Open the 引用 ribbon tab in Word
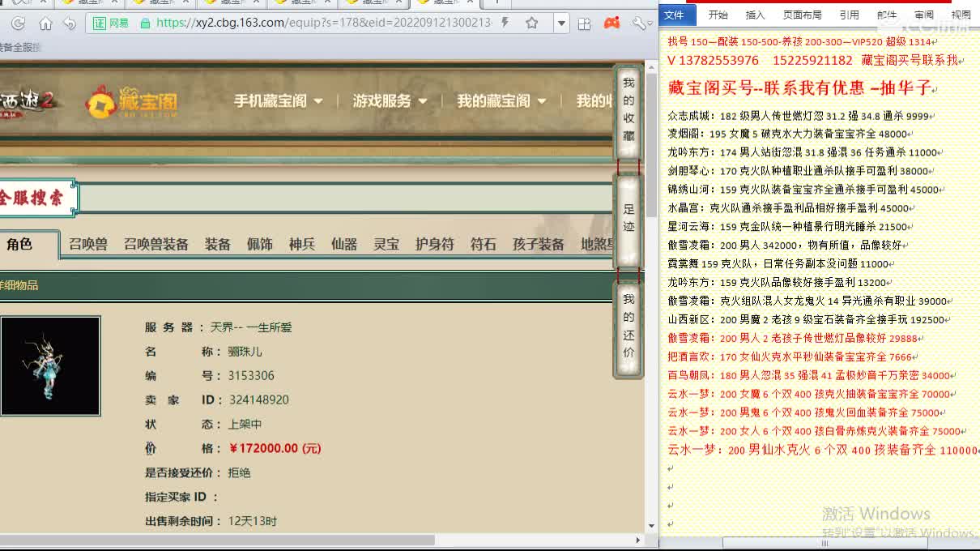 849,15
